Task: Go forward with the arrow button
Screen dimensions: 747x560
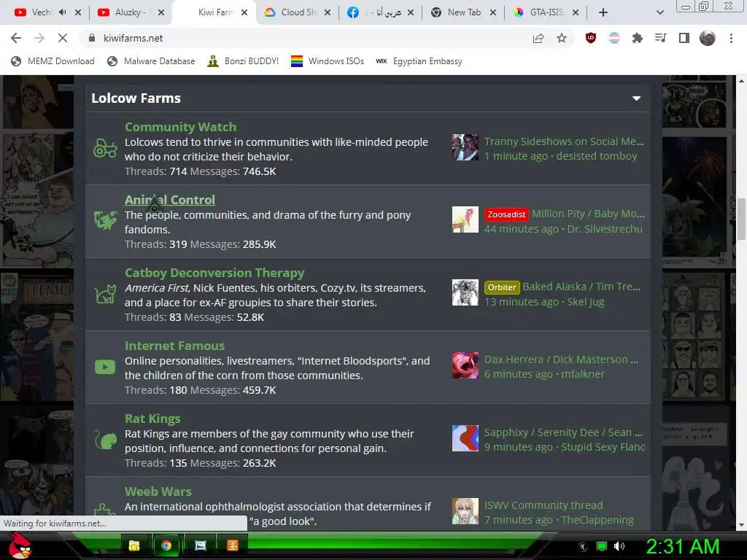Action: tap(39, 38)
